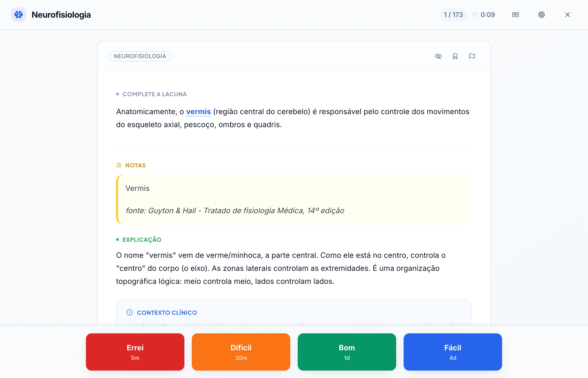Click the 1/173 progress counter

pos(453,15)
